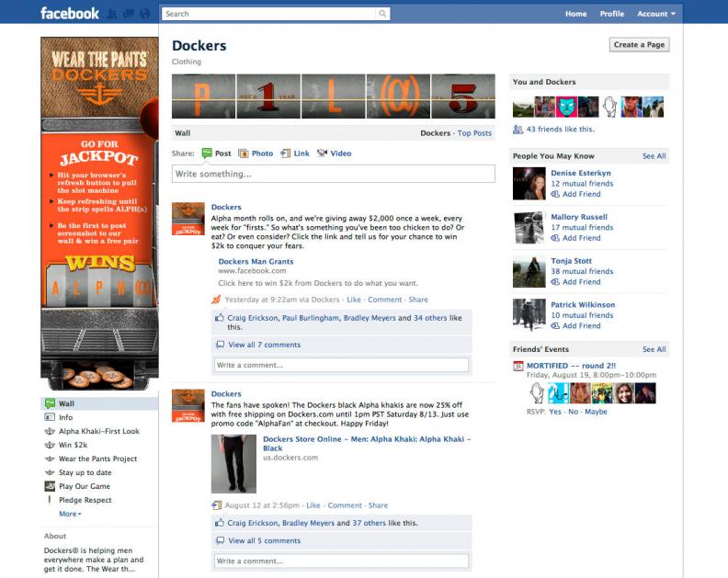Like the $2,000 giveaway post
Viewport: 728px width, 578px height.
(354, 300)
